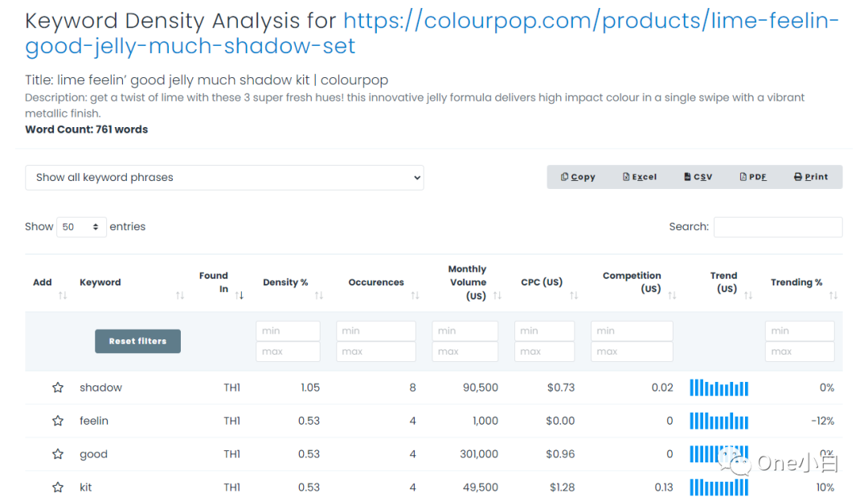Sort the Keyword column
Image resolution: width=868 pixels, height=501 pixels.
click(180, 296)
